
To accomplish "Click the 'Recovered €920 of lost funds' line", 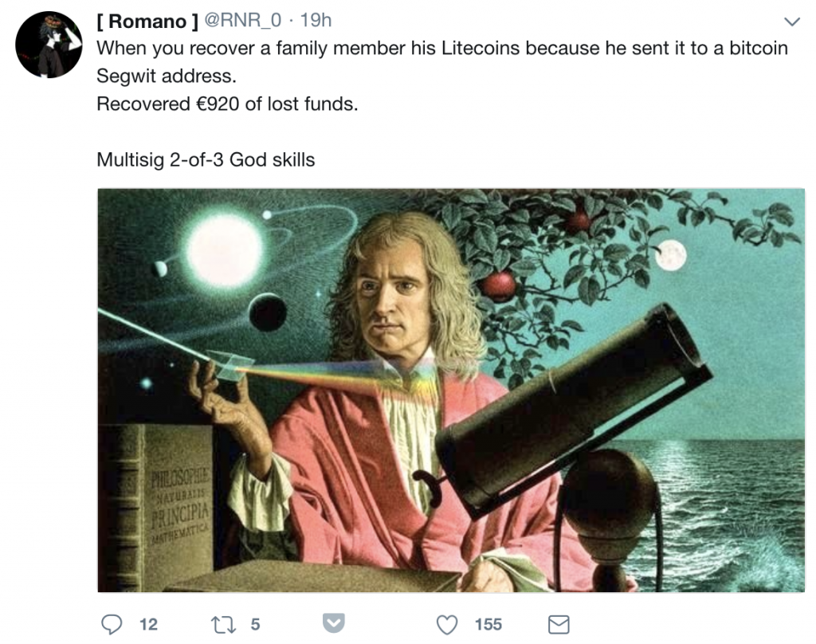I will (x=227, y=104).
